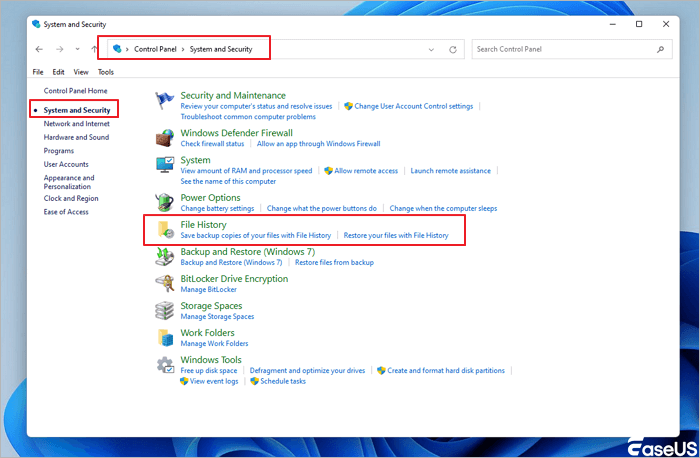Open Change User Account Control settings link
Screen dimensions: 700x458
(x=413, y=106)
